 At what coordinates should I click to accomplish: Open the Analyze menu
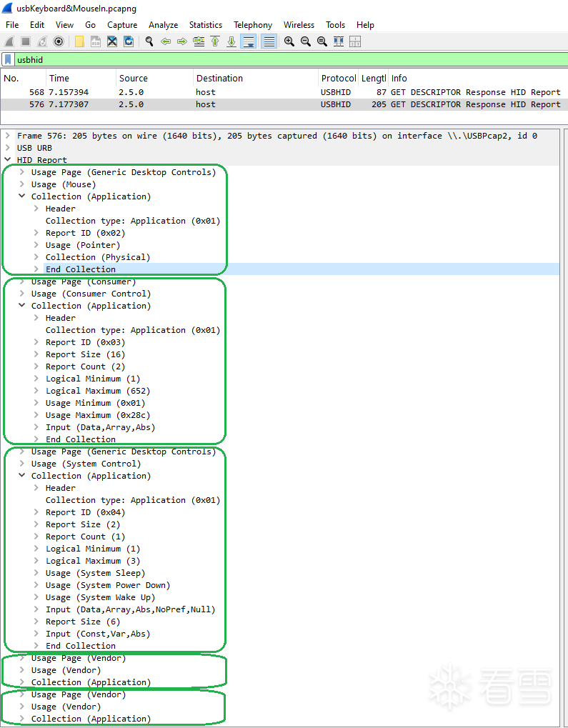pos(163,24)
